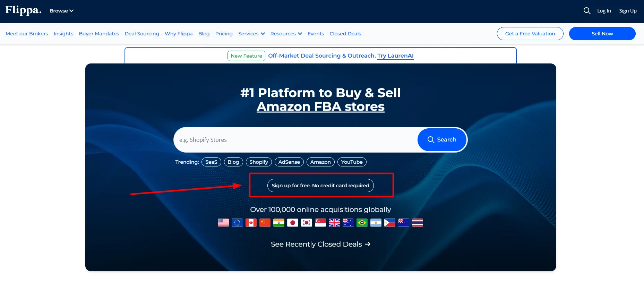Select the Blog trending tag
The height and width of the screenshot is (283, 644).
pos(233,162)
